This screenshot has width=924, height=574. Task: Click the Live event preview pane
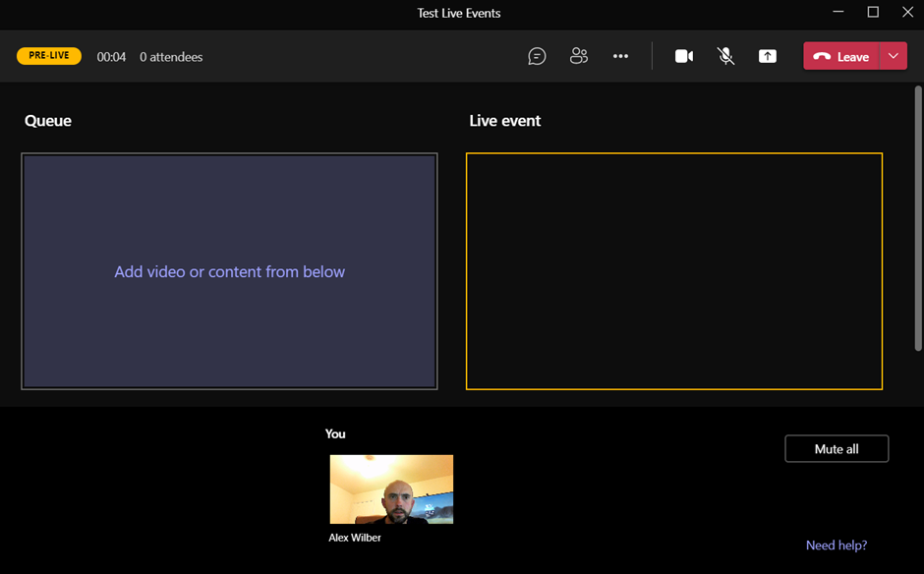(x=674, y=271)
